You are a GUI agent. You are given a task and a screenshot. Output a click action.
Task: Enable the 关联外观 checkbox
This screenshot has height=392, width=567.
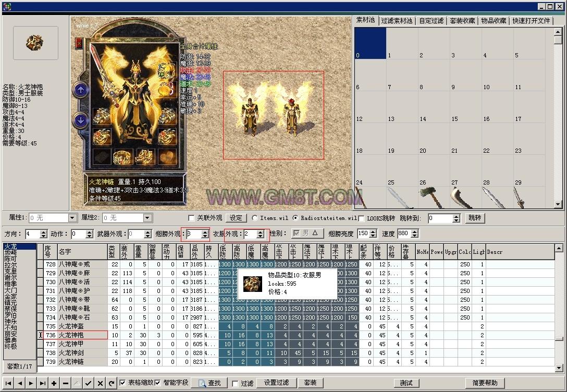coord(191,218)
